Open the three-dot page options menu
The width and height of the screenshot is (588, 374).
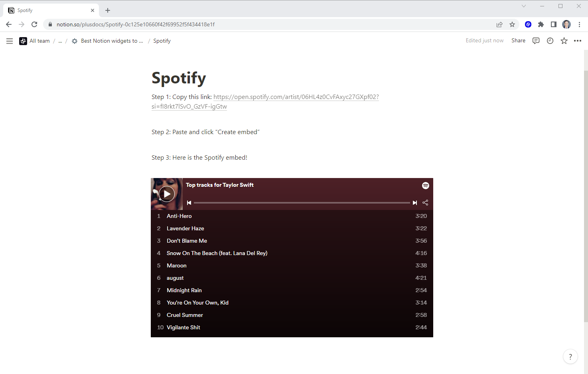(x=578, y=41)
